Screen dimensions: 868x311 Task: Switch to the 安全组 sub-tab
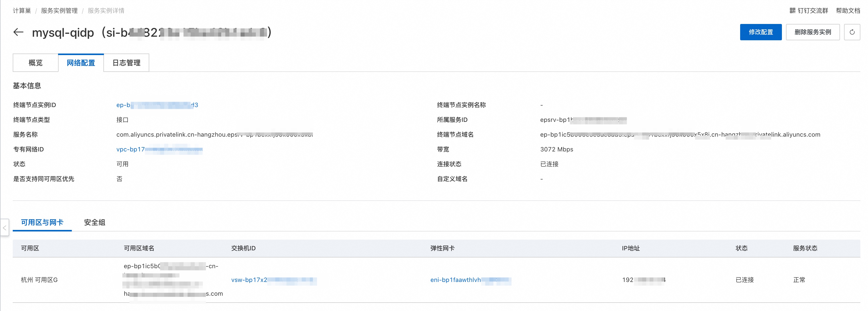[95, 223]
